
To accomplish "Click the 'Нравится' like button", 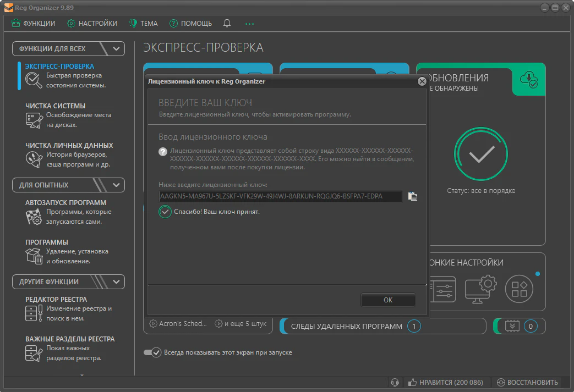I will click(445, 382).
